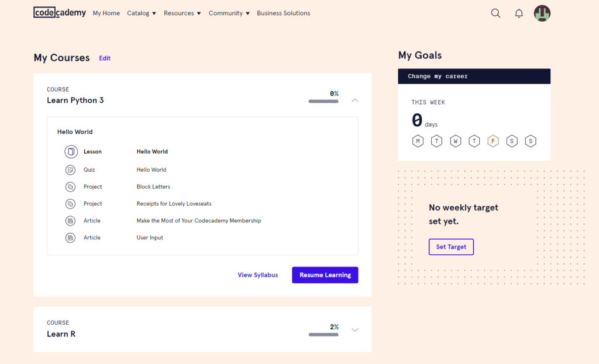Open the Resources dropdown menu
599x364 pixels.
[x=183, y=13]
